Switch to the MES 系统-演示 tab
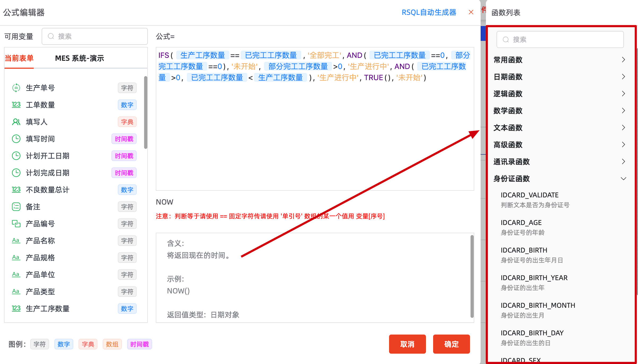Screen dimensions: 638x364 [x=79, y=58]
